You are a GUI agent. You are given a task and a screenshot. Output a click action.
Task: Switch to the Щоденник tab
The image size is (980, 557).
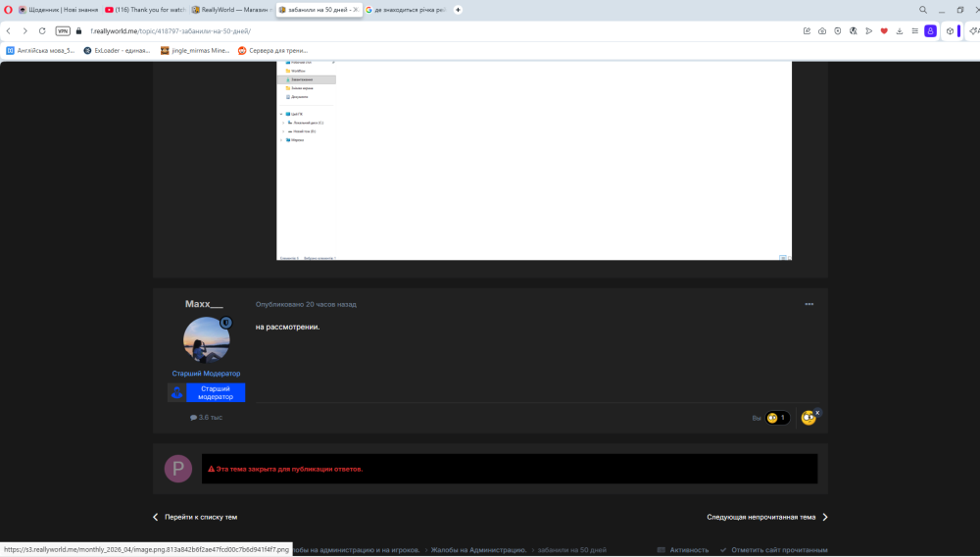click(58, 10)
